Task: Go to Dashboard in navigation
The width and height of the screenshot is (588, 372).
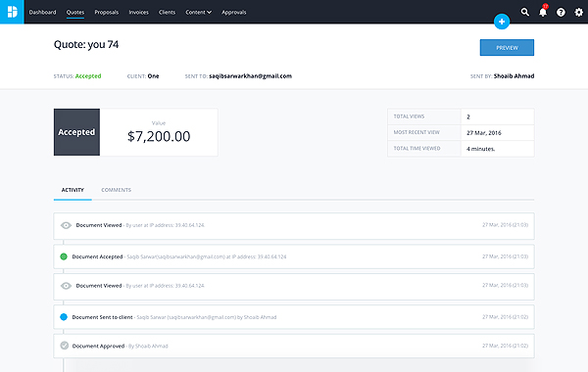Action: pos(42,13)
